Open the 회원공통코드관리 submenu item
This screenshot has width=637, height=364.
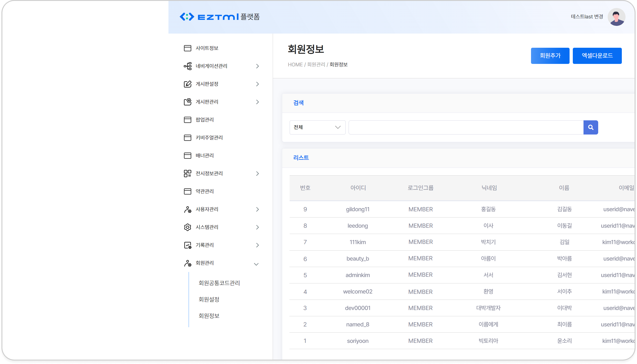219,283
